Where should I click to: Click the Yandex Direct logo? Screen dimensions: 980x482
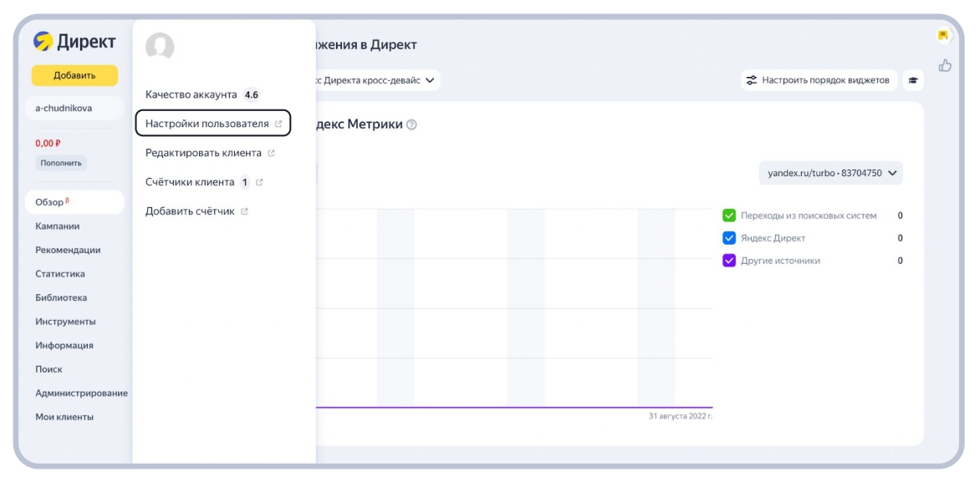(74, 41)
